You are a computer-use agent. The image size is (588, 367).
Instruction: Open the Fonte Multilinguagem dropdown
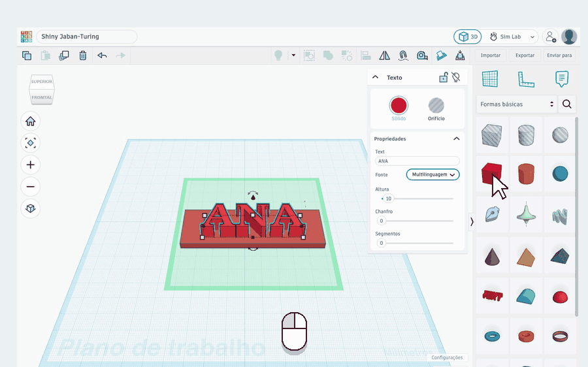click(x=433, y=175)
